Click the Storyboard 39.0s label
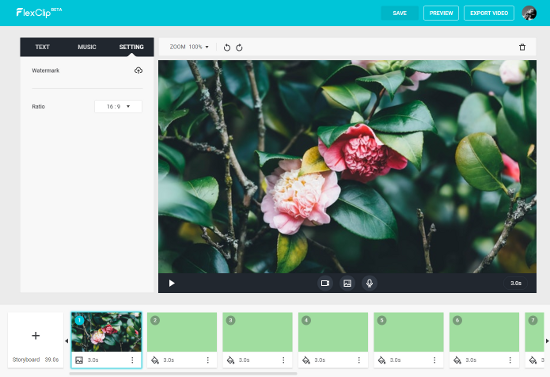This screenshot has height=377, width=550. click(35, 360)
